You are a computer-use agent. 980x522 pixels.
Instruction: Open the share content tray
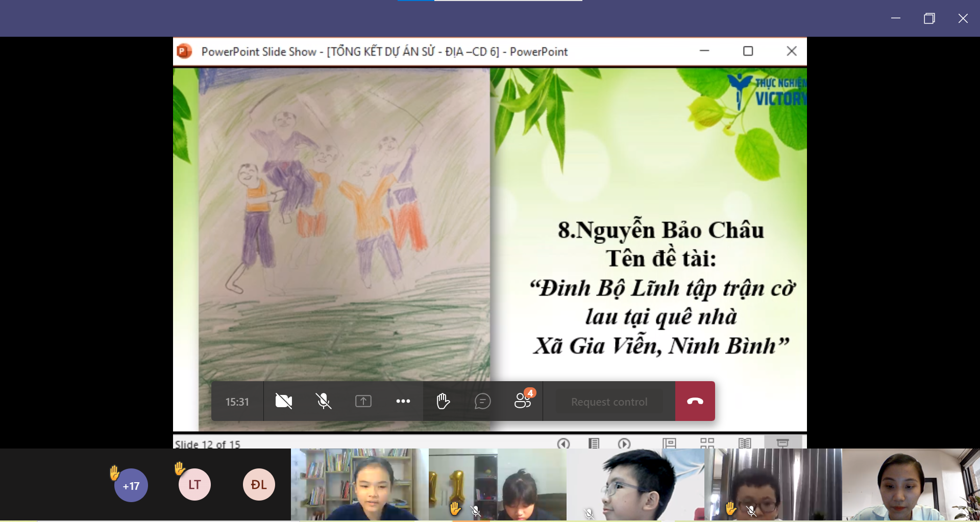pos(363,402)
